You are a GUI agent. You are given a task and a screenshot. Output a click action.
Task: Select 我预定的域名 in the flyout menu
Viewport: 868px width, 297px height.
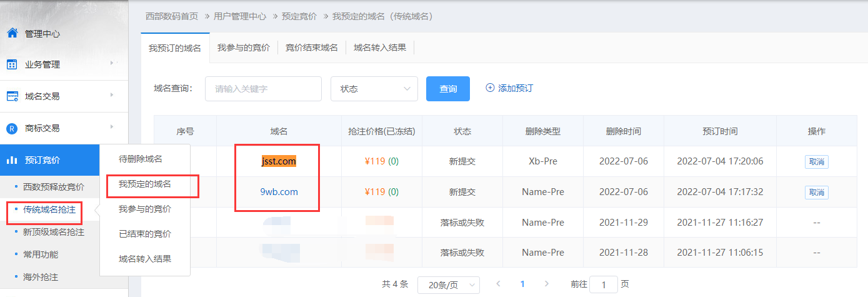(x=145, y=184)
